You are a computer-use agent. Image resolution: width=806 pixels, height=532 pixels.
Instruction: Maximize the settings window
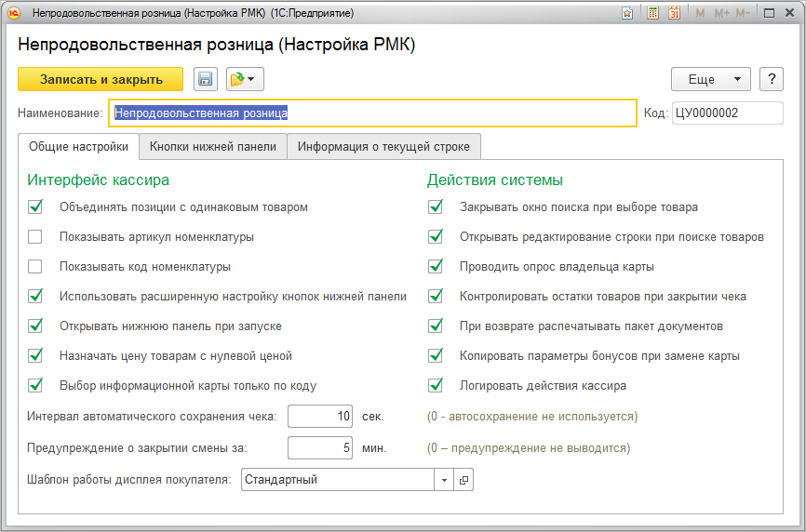tap(770, 13)
